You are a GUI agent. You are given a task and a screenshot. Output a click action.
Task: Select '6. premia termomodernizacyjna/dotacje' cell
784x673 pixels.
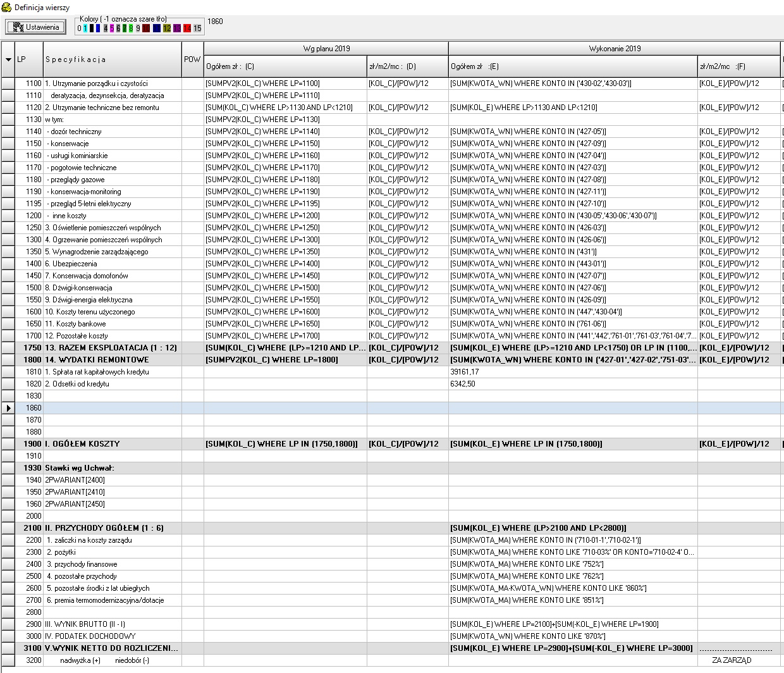[113, 600]
